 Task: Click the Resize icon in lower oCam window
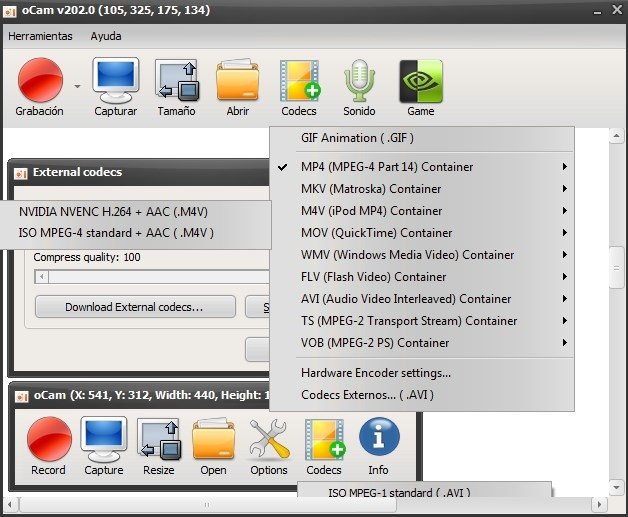point(159,439)
